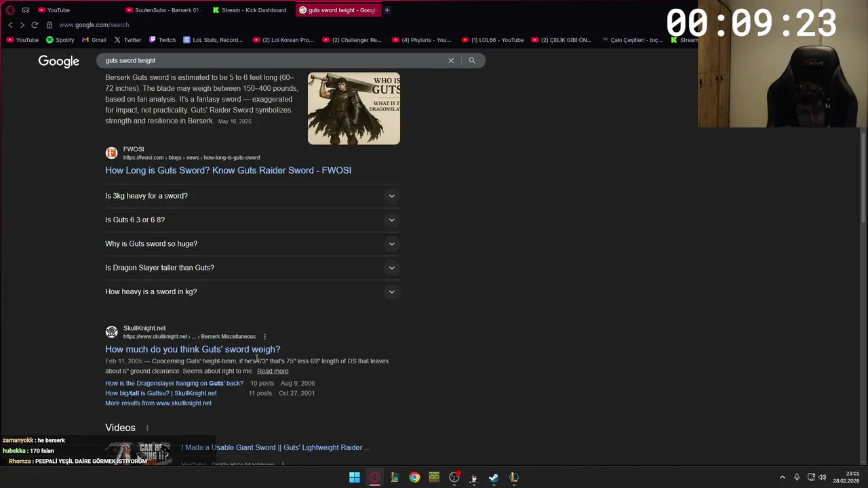Open (1) LOL66 - YouTube bookmark
The width and height of the screenshot is (868, 488).
[x=492, y=40]
